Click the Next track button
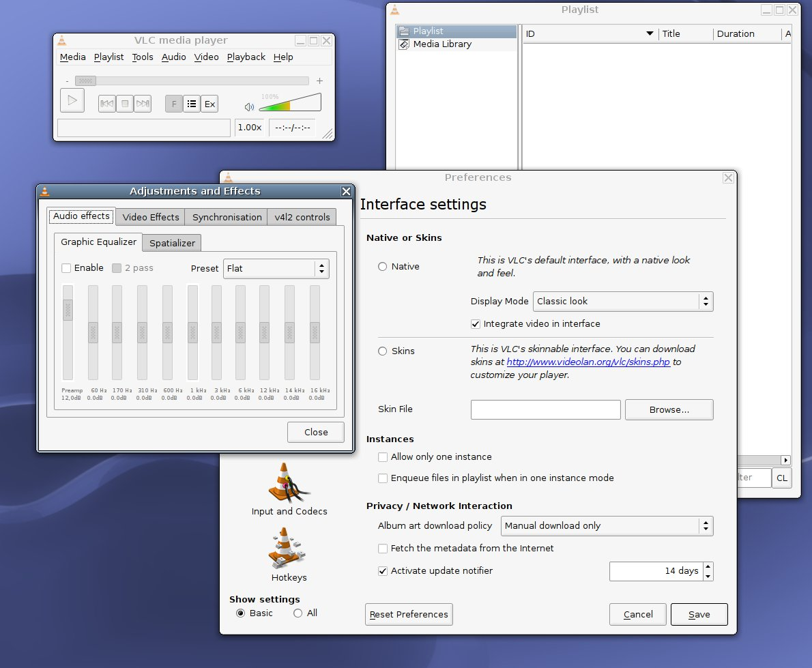This screenshot has width=812, height=668. click(143, 104)
